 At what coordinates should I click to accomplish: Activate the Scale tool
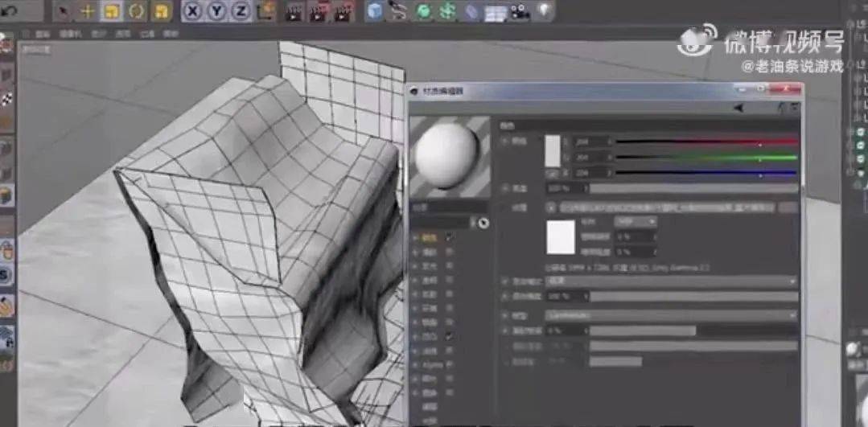[112, 11]
